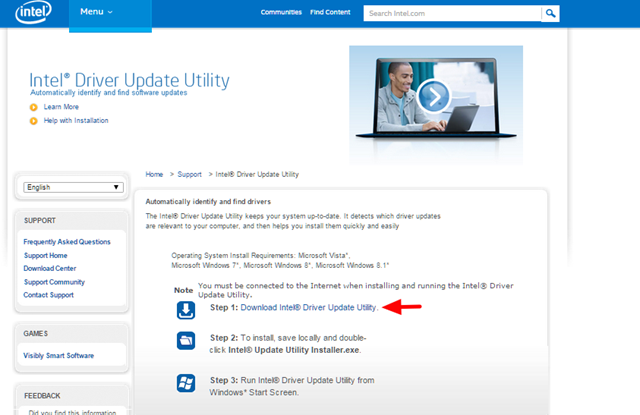The height and width of the screenshot is (415, 640).
Task: Click the Step 3 Windows logo icon
Action: point(186,383)
